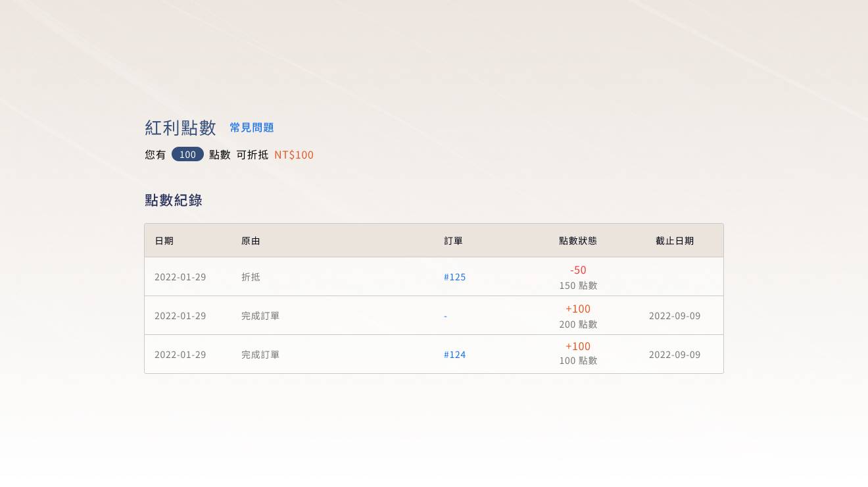Click the -50 points value

coord(578,270)
